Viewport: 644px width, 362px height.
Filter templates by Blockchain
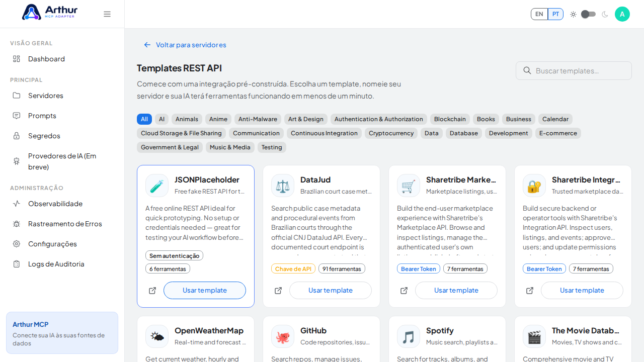pos(450,119)
